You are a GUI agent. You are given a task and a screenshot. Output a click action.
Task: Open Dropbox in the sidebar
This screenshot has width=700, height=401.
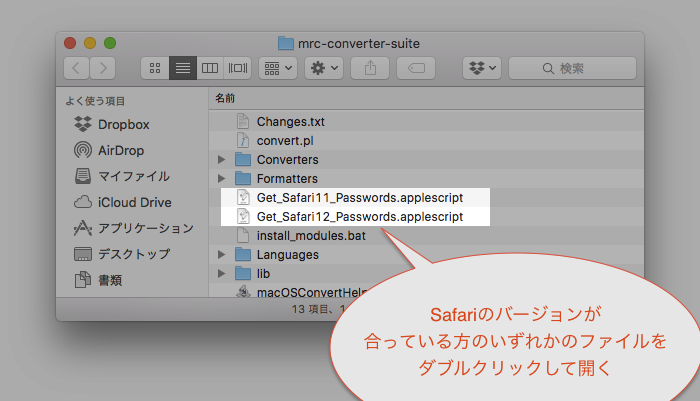pyautogui.click(x=123, y=124)
